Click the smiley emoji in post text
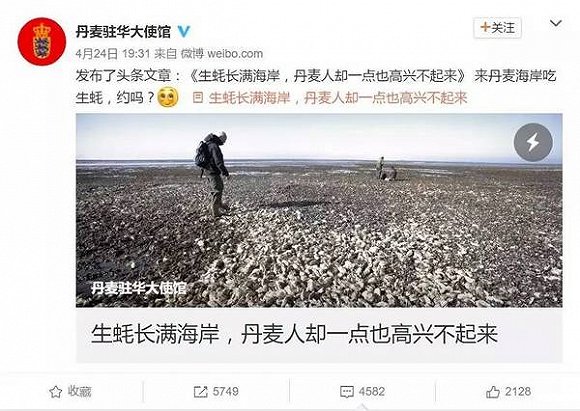The height and width of the screenshot is (411, 580). (168, 97)
